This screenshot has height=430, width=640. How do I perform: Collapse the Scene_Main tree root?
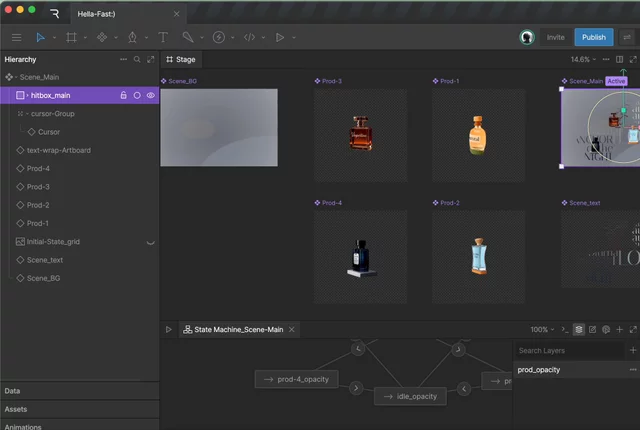(x=16, y=77)
